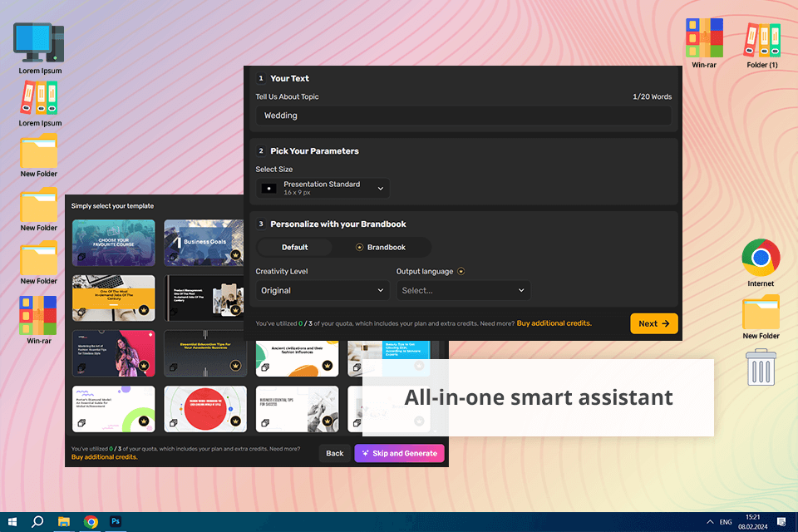The image size is (798, 532).
Task: Click crown badge on Ancient civilizations template
Action: point(328,365)
